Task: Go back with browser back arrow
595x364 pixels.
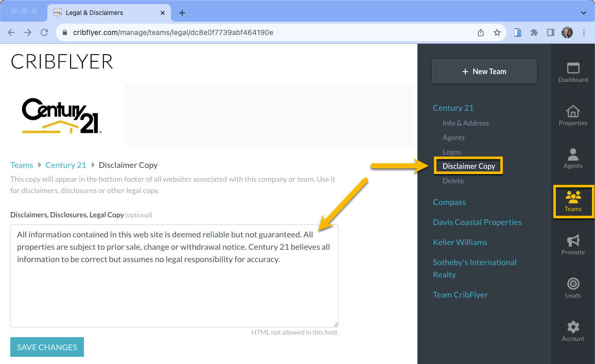Action: 11,32
